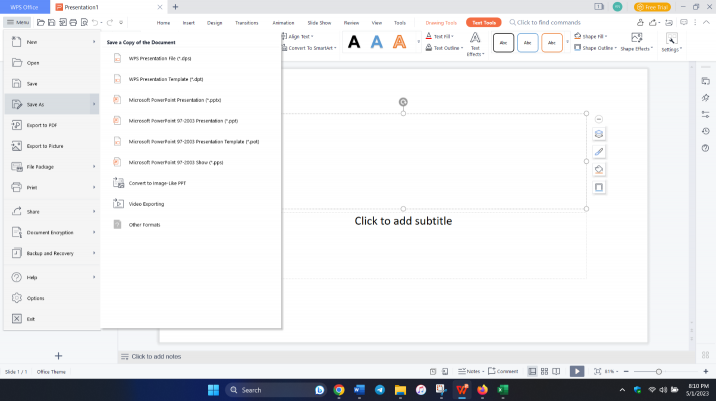
Task: Open File Explorer from the taskbar
Action: point(400,390)
